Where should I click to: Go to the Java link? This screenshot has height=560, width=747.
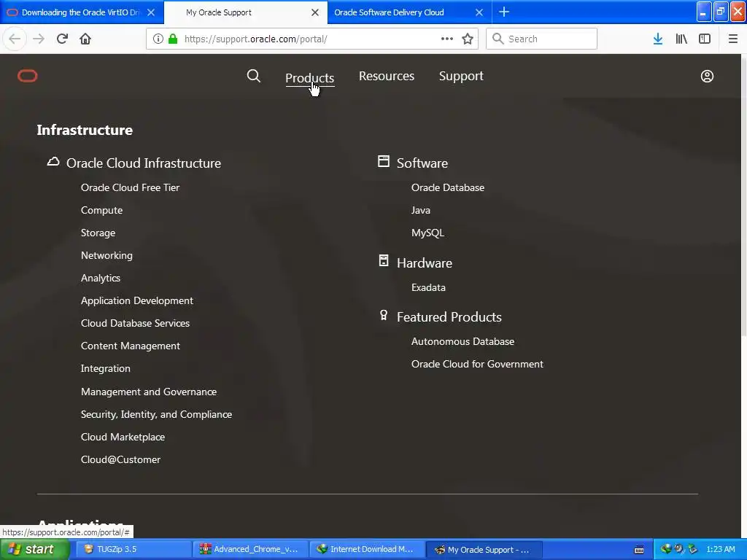tap(421, 211)
